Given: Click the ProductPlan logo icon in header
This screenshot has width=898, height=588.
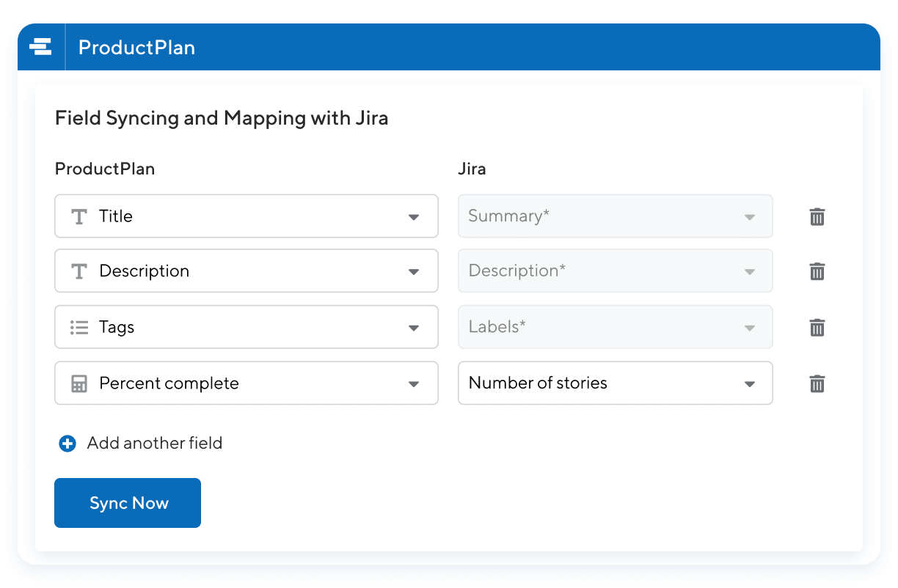Looking at the screenshot, I should click(40, 48).
